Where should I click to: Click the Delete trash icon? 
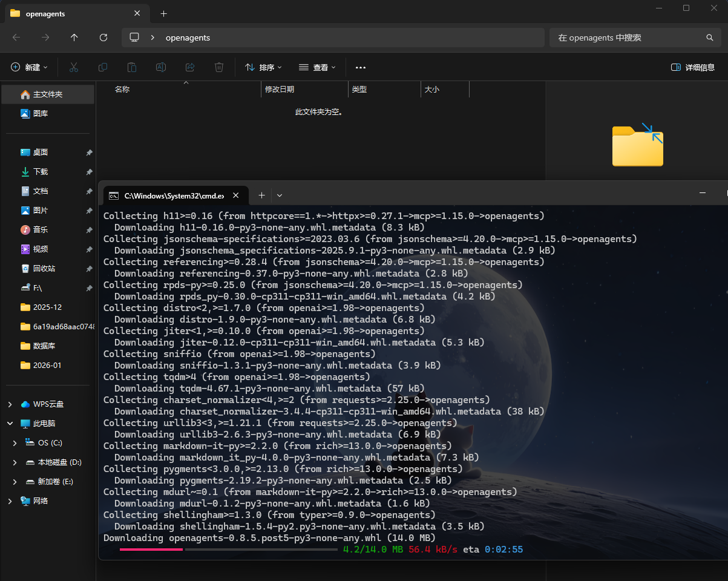219,67
